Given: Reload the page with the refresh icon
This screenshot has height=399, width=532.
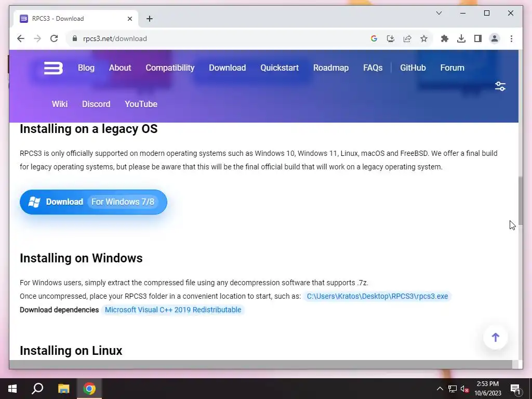Looking at the screenshot, I should (x=54, y=38).
